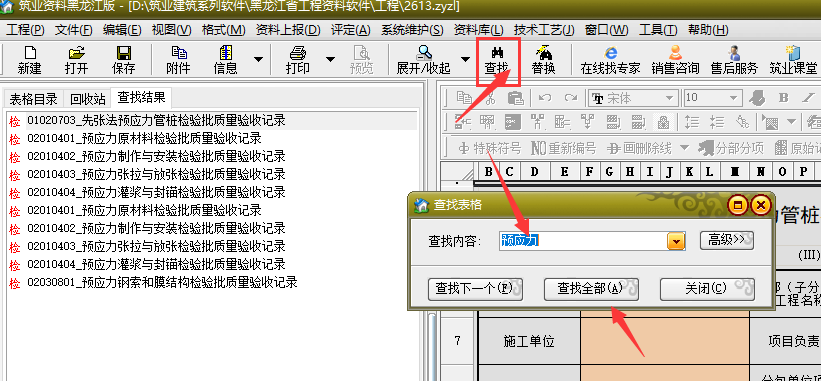Click the 查找全部(A) button

pyautogui.click(x=591, y=289)
